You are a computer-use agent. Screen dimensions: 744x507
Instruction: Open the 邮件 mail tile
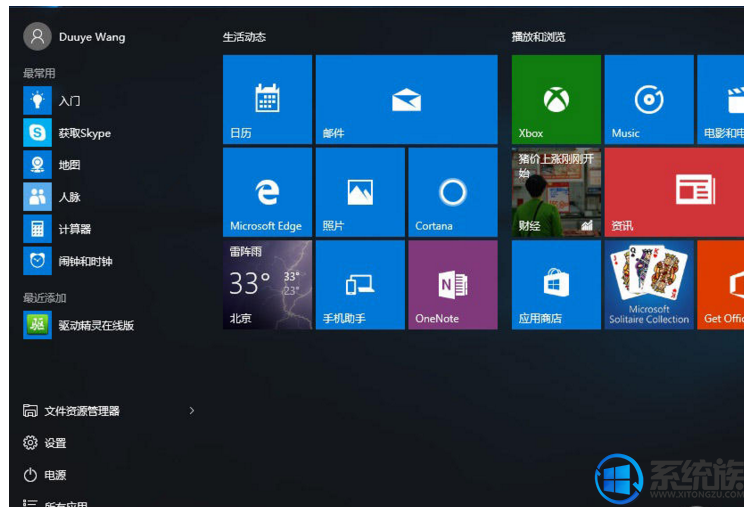point(407,99)
